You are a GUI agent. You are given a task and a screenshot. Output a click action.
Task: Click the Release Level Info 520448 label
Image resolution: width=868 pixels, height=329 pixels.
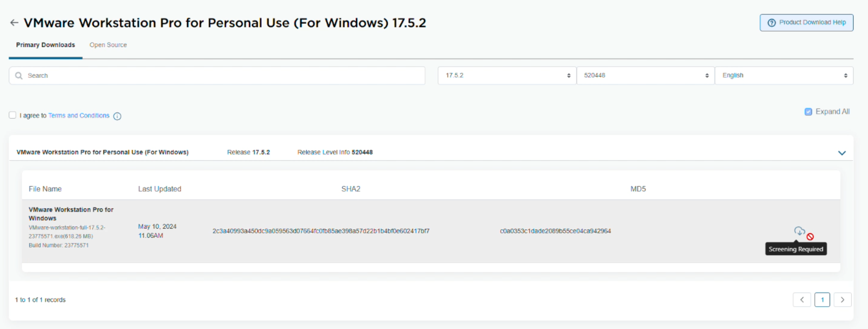335,152
